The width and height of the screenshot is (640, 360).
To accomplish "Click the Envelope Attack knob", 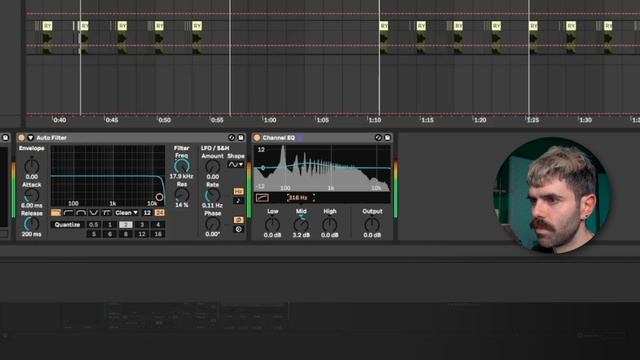I will (31, 195).
